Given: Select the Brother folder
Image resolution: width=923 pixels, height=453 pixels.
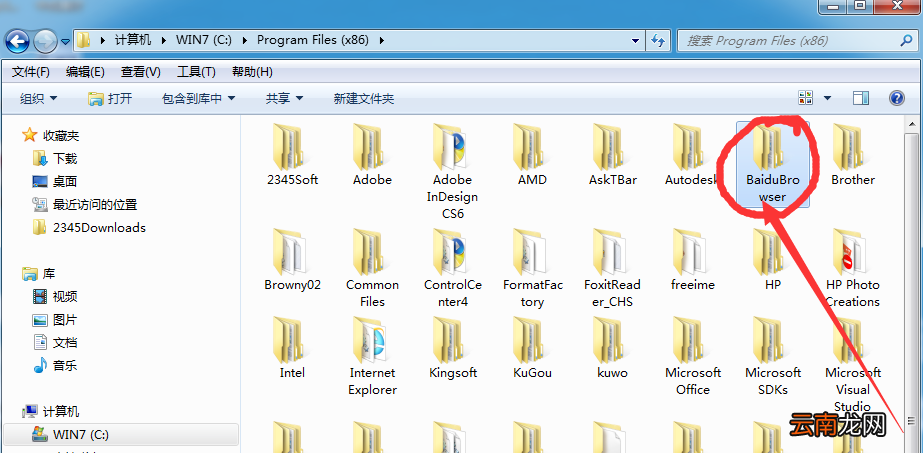Looking at the screenshot, I should click(x=852, y=156).
